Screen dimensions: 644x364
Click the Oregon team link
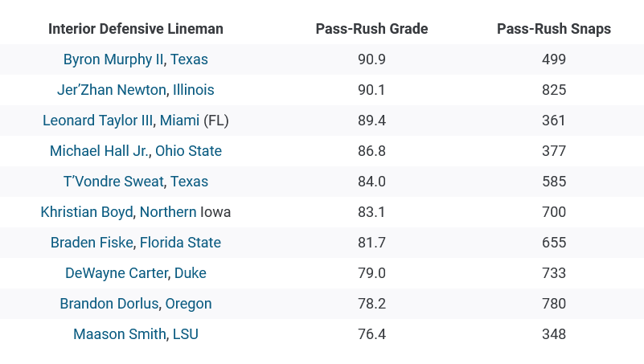(x=189, y=304)
